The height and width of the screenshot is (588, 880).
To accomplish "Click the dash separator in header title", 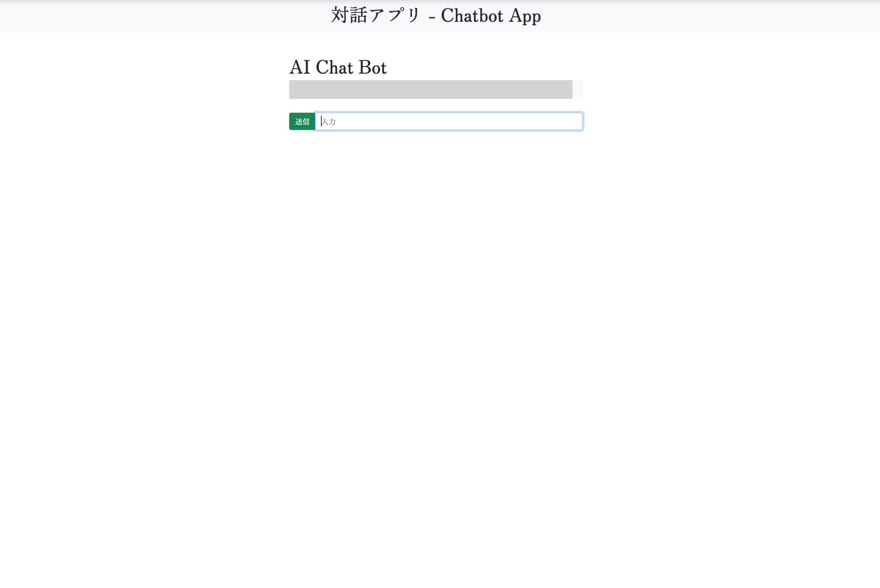I will click(432, 17).
